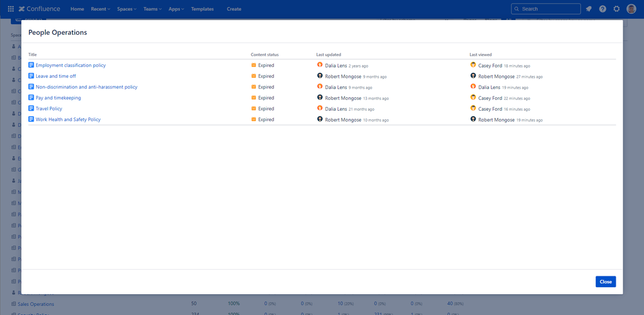This screenshot has height=315, width=644.
Task: Click Expired status icon for Non-discrimination and anti-harassment policy
Action: click(x=253, y=87)
